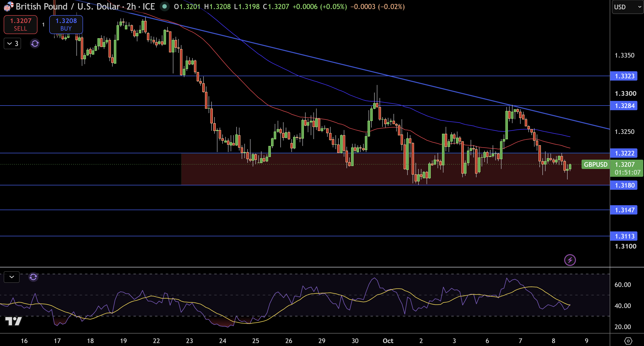
Task: Click the RSI pane refresh icon
Action: tap(33, 277)
